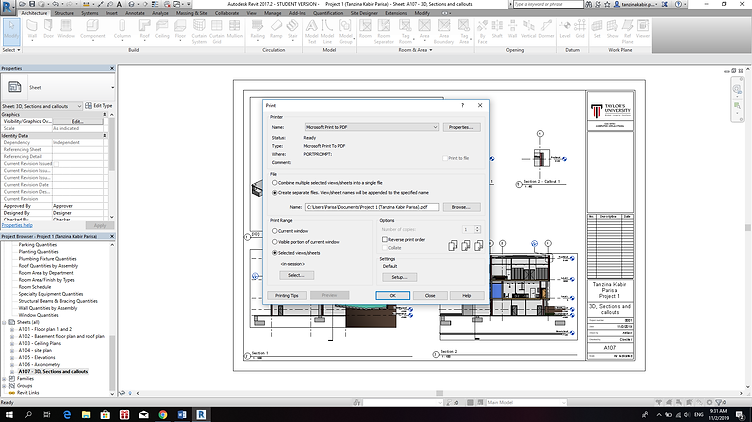Select Visible portion of current window

[275, 242]
